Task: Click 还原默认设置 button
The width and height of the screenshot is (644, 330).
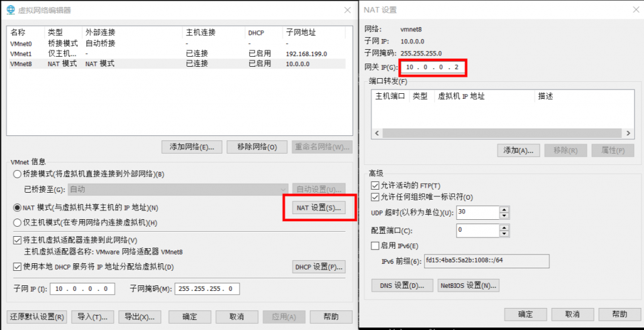Action: [37, 316]
